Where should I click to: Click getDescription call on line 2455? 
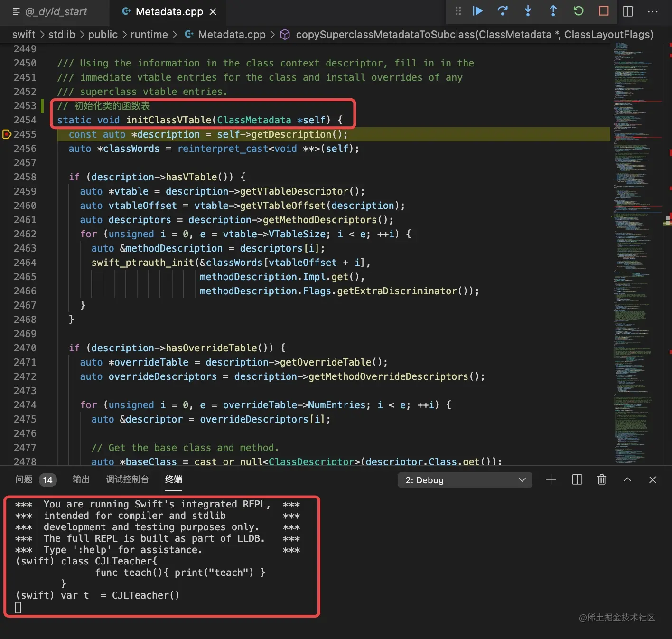[x=292, y=134]
